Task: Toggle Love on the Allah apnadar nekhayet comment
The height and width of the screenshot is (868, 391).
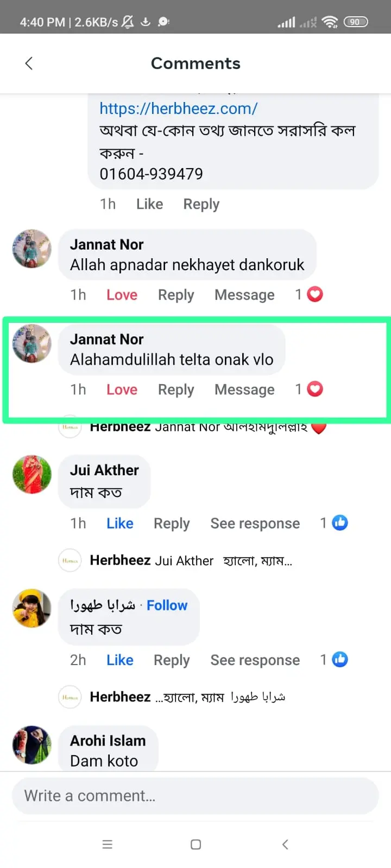Action: pos(122,295)
